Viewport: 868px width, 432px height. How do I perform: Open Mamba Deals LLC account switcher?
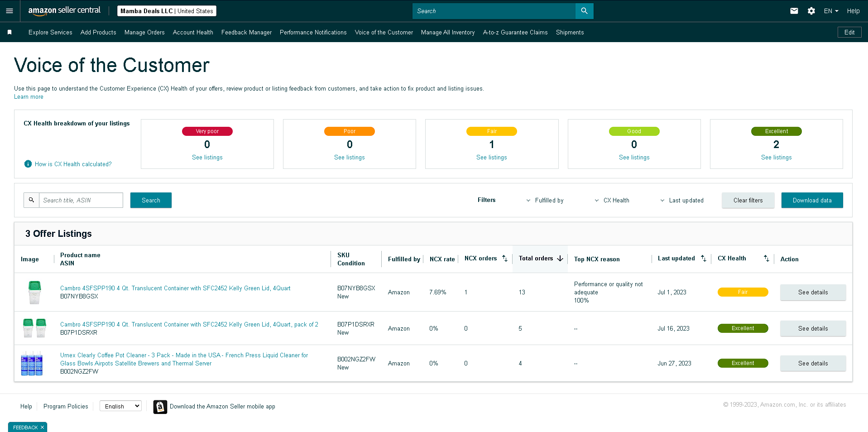pos(167,11)
